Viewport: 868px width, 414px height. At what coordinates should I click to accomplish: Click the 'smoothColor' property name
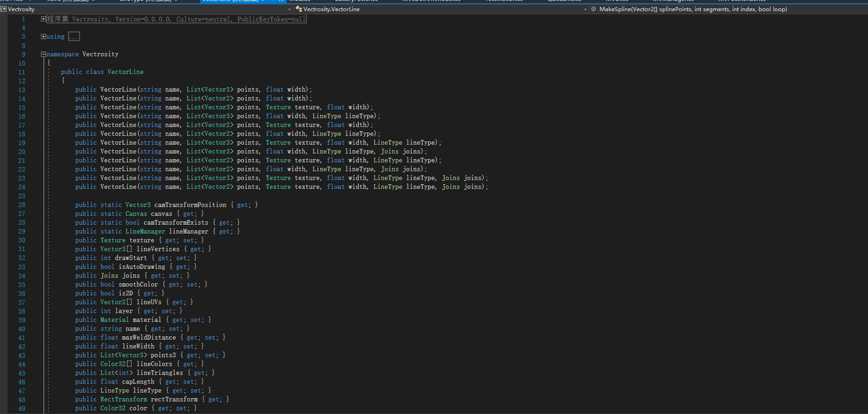138,284
